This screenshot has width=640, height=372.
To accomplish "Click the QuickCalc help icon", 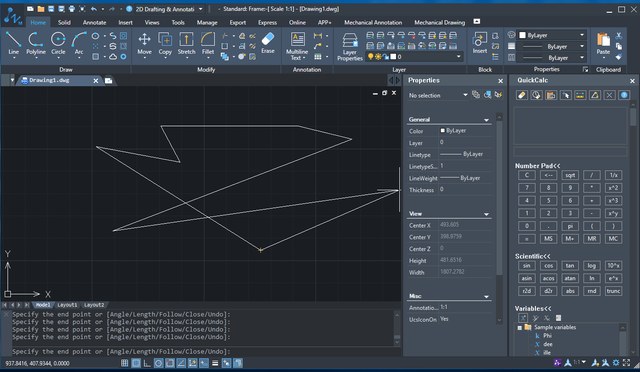I will click(x=624, y=95).
